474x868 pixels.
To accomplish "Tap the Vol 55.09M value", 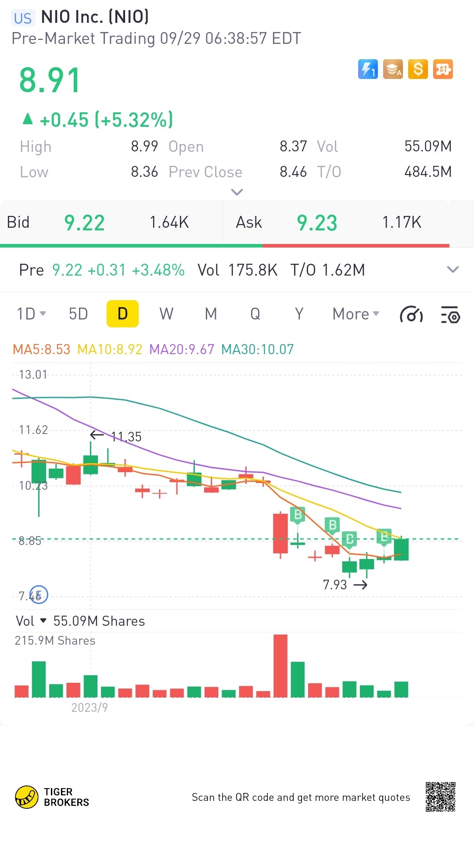I will [x=428, y=146].
